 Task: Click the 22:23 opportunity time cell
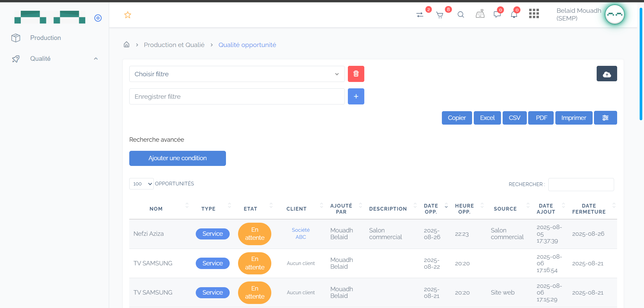[462, 234]
